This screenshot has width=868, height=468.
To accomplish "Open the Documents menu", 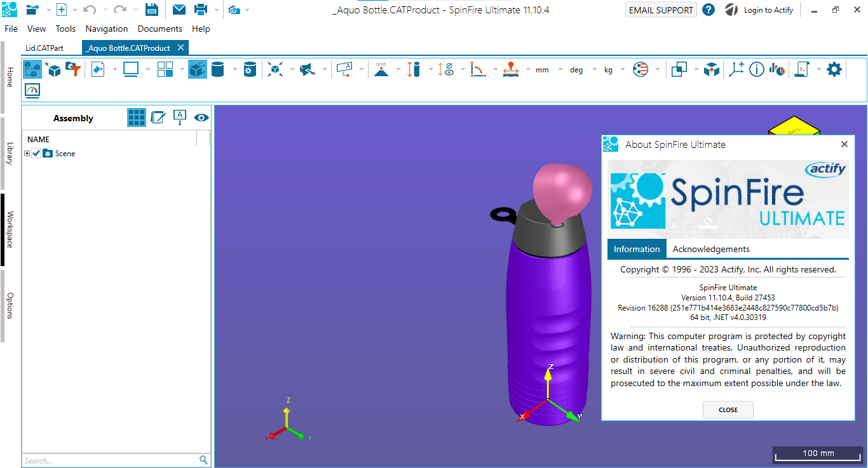I will tap(160, 29).
